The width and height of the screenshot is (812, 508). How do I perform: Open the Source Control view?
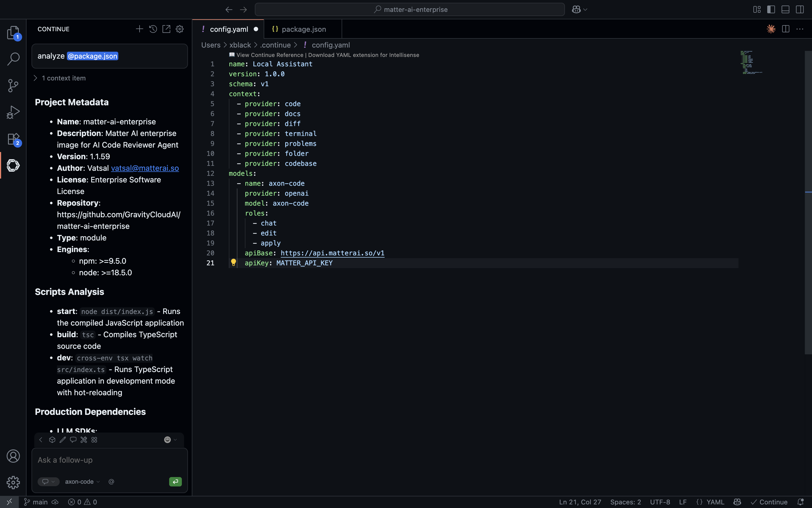[x=13, y=85]
